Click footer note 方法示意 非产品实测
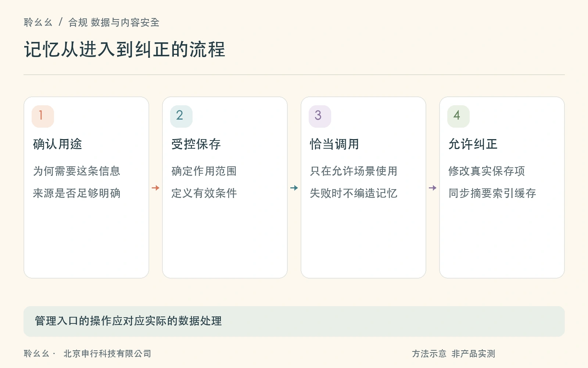588x368 pixels. [453, 354]
